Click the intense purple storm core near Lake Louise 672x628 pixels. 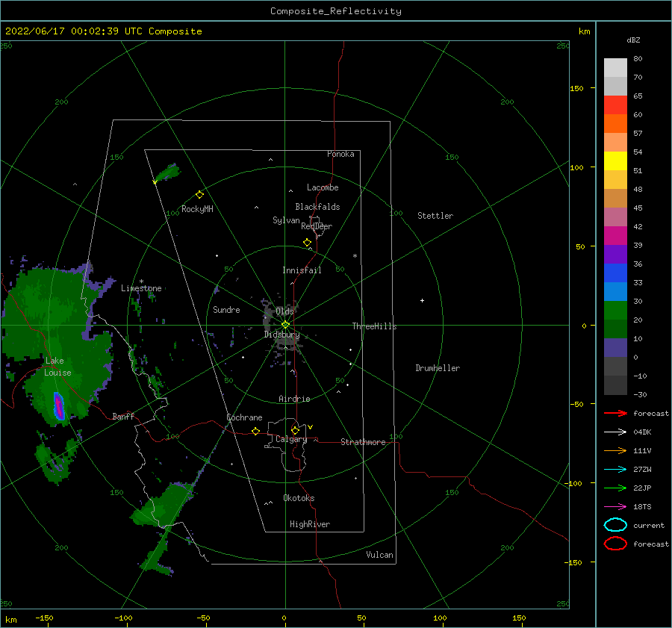[x=58, y=405]
